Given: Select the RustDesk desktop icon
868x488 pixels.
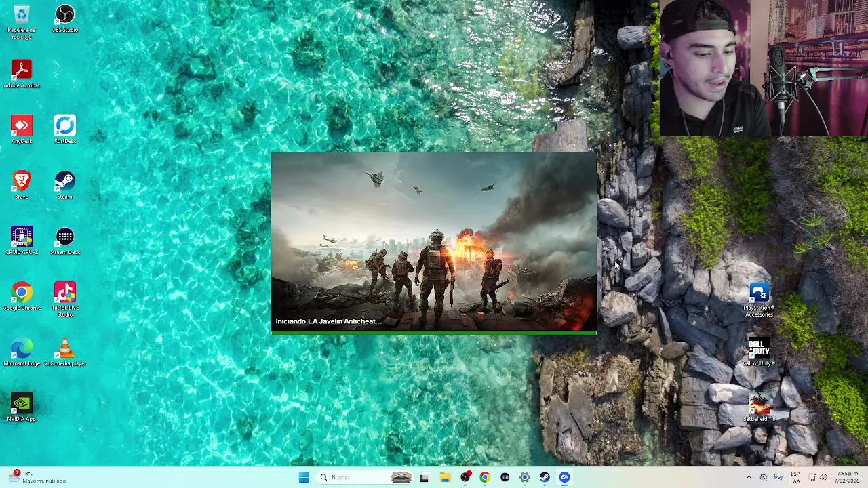Looking at the screenshot, I should 65,129.
